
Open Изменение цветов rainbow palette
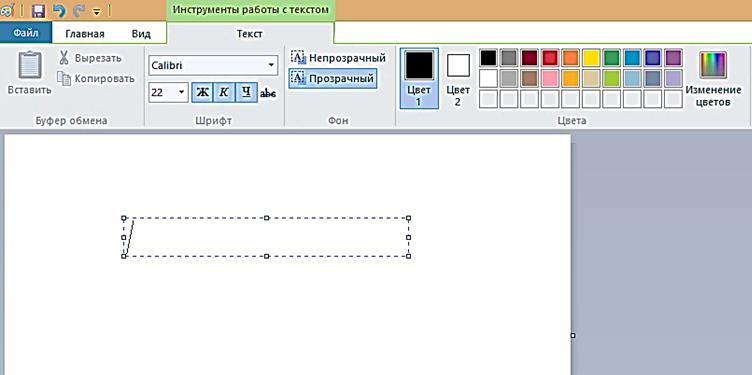713,65
